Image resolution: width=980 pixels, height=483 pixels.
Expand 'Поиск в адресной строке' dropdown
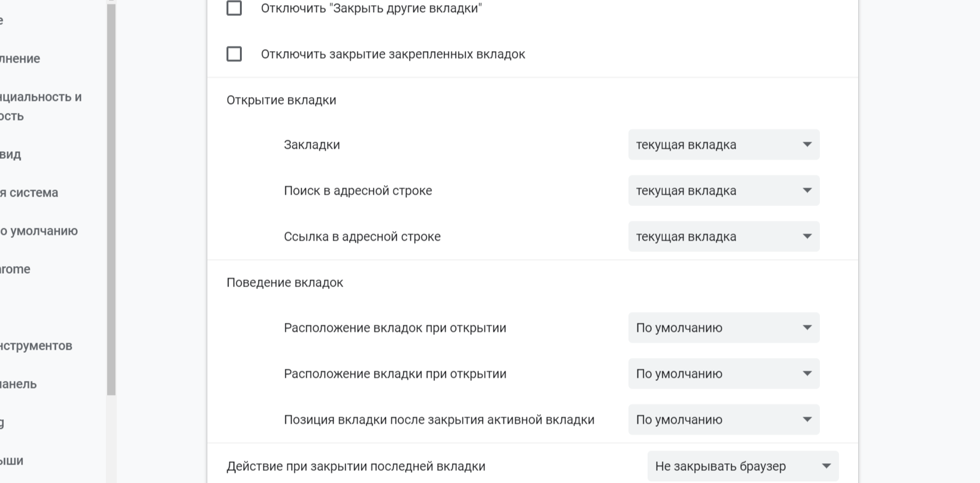click(724, 191)
